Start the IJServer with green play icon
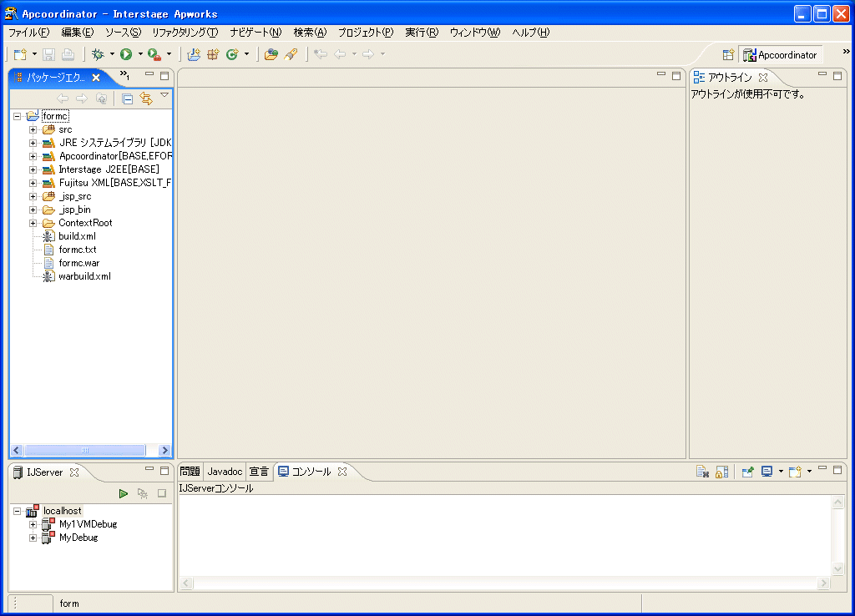 pyautogui.click(x=124, y=493)
